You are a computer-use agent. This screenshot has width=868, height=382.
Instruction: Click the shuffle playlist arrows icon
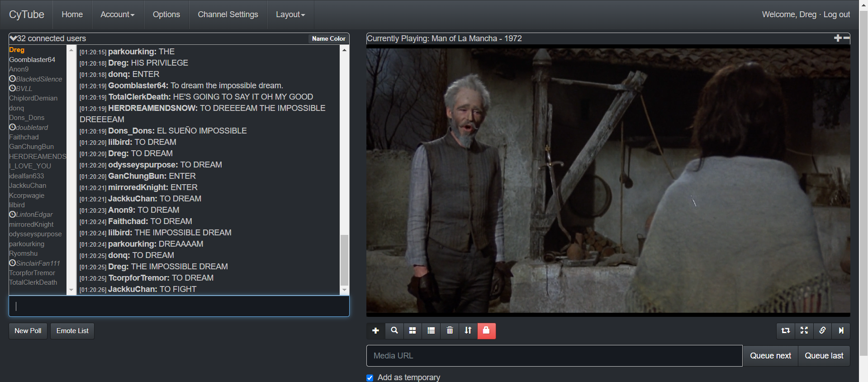point(468,331)
